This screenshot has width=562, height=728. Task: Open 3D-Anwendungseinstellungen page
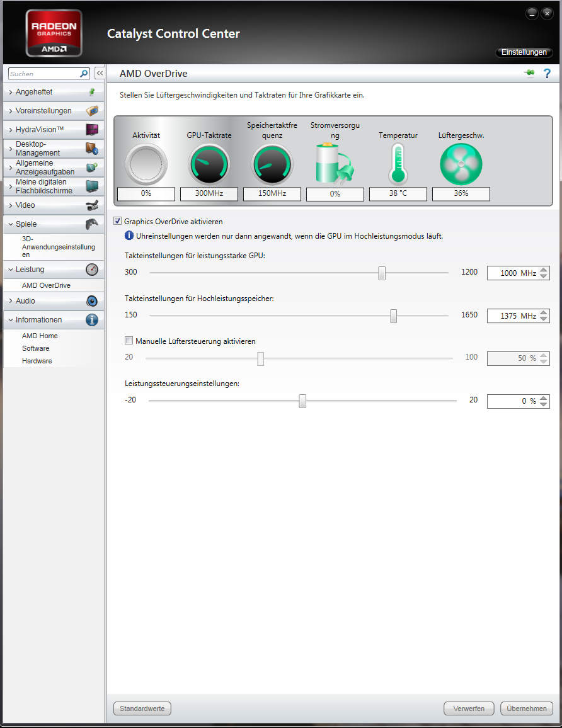click(58, 246)
